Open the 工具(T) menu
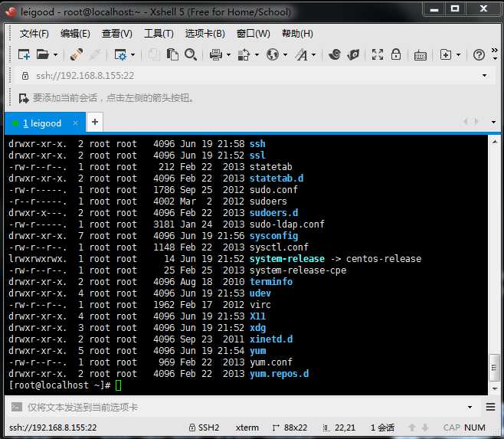The width and height of the screenshot is (504, 439). tap(159, 34)
